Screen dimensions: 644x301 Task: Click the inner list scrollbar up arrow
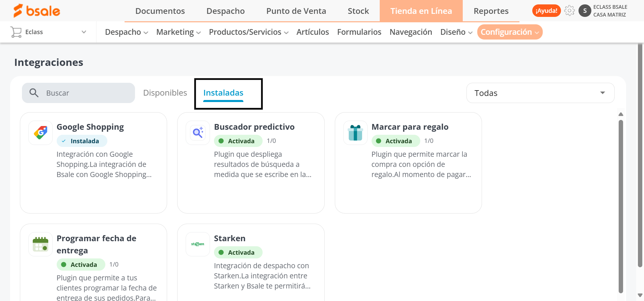[x=621, y=114]
